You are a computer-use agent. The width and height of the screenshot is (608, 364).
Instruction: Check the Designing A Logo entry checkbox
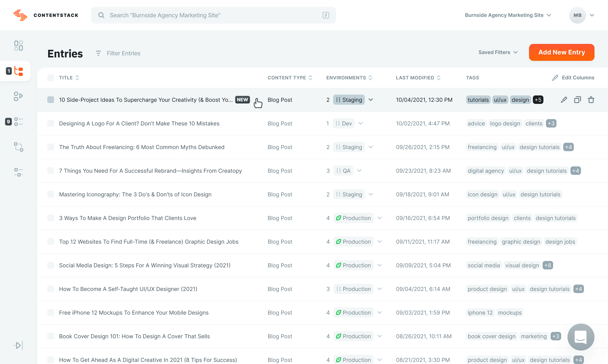50,123
